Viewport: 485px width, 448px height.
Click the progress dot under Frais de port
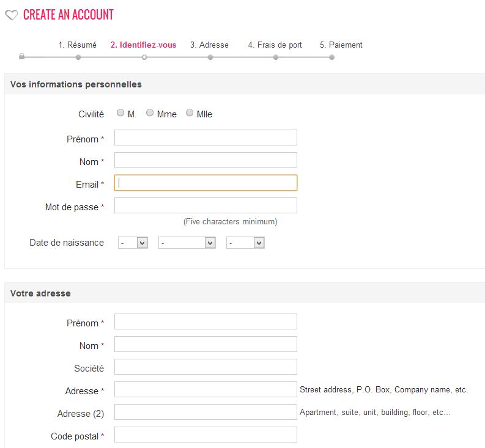click(x=276, y=57)
